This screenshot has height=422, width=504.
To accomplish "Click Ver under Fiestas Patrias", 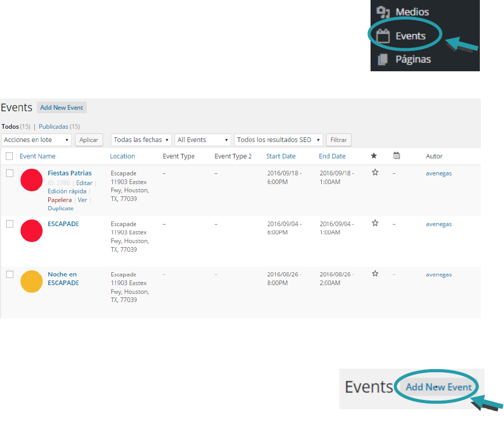I will tap(82, 200).
